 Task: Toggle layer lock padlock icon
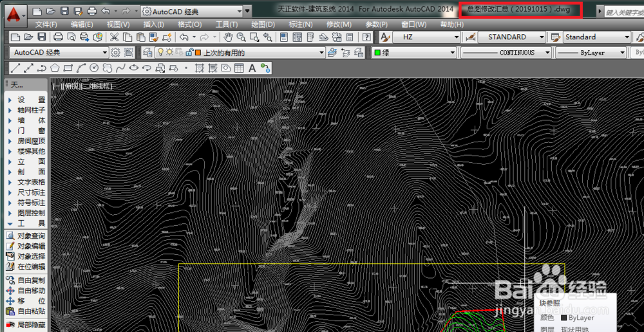pyautogui.click(x=189, y=53)
